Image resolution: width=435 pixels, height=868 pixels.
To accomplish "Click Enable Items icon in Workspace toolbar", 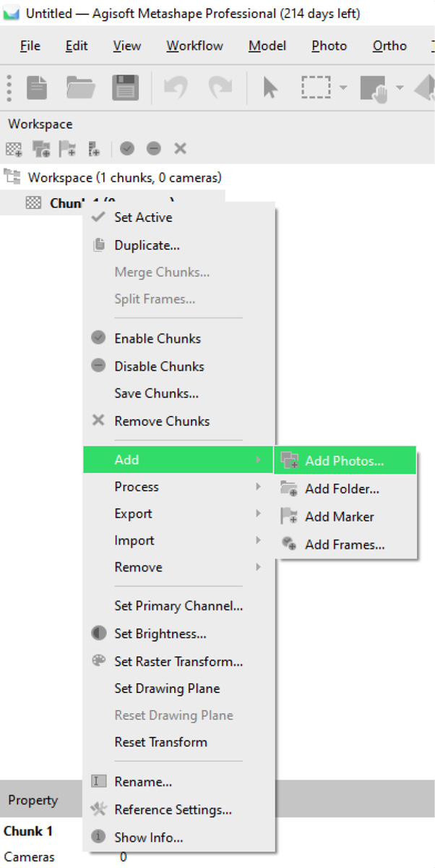I will pyautogui.click(x=127, y=149).
